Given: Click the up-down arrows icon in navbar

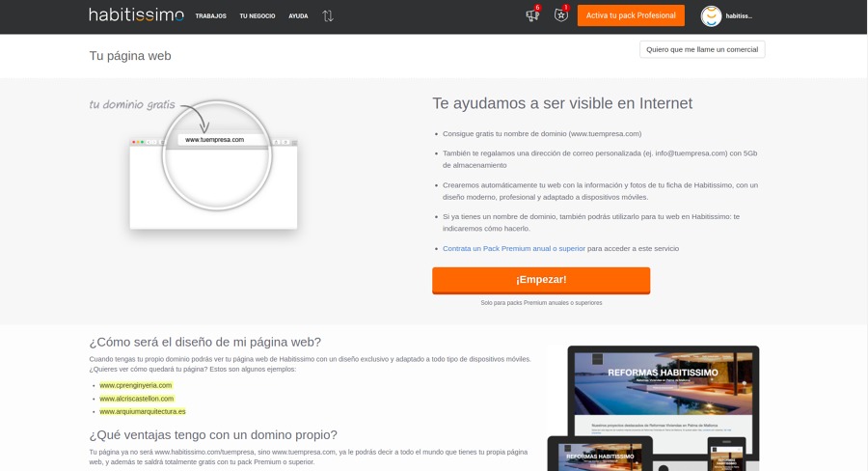Looking at the screenshot, I should pos(328,16).
